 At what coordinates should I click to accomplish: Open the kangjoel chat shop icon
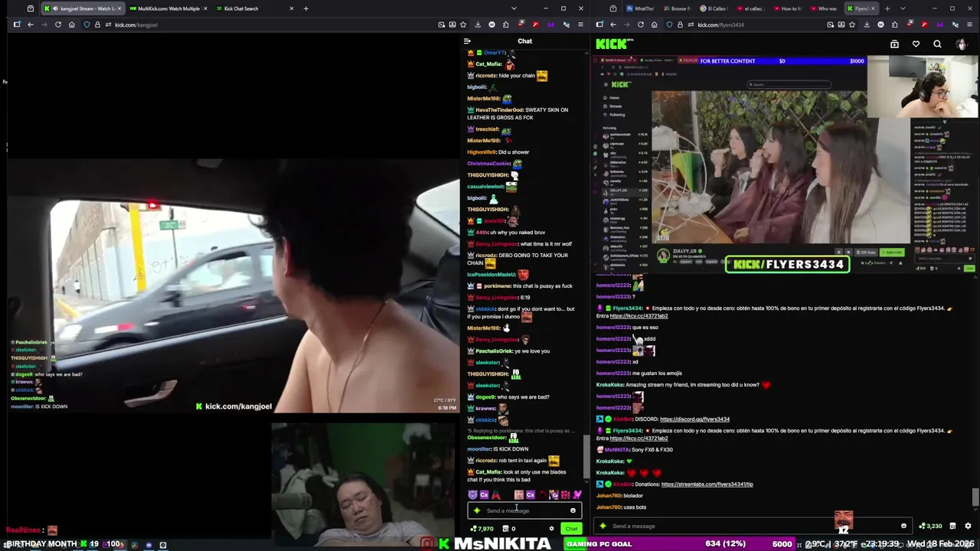pyautogui.click(x=505, y=529)
